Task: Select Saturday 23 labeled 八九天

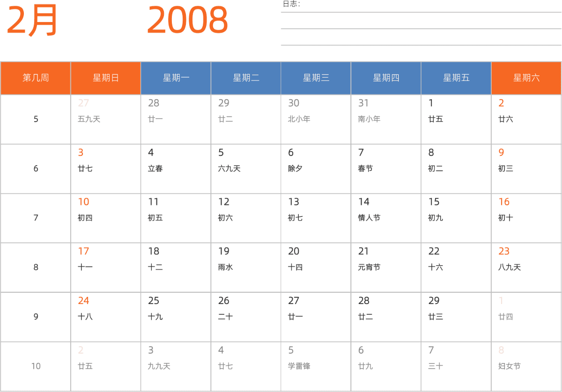Action: tap(526, 268)
